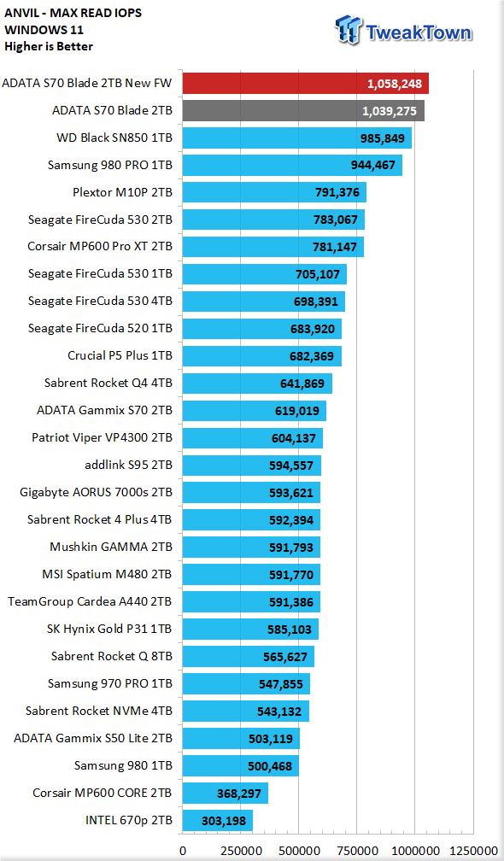Click the 750000 axis tick label

(356, 851)
